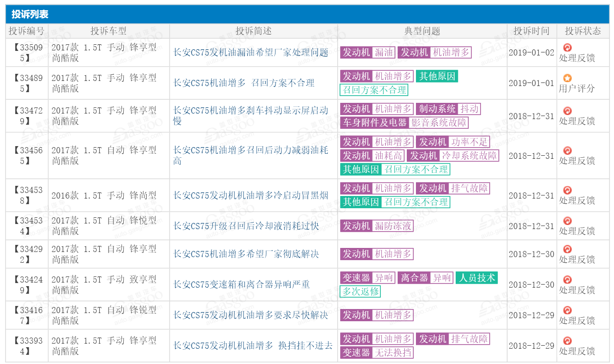Click the date 2019-01-02
This screenshot has width=614, height=364.
click(x=532, y=52)
